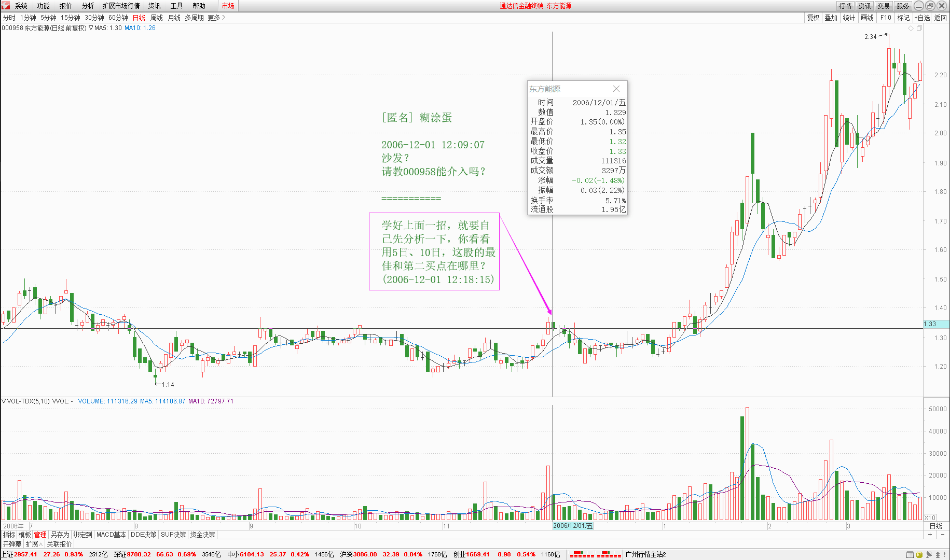
Task: Click the zoom-in plus button below 日线
Action: point(930,535)
